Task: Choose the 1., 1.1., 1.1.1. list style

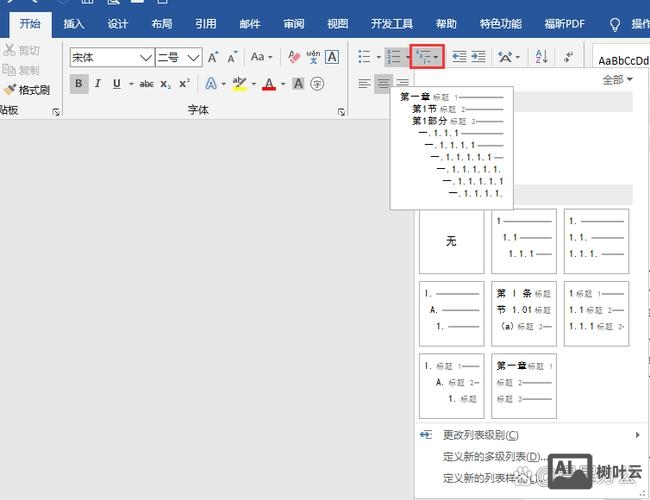Action: coord(597,241)
